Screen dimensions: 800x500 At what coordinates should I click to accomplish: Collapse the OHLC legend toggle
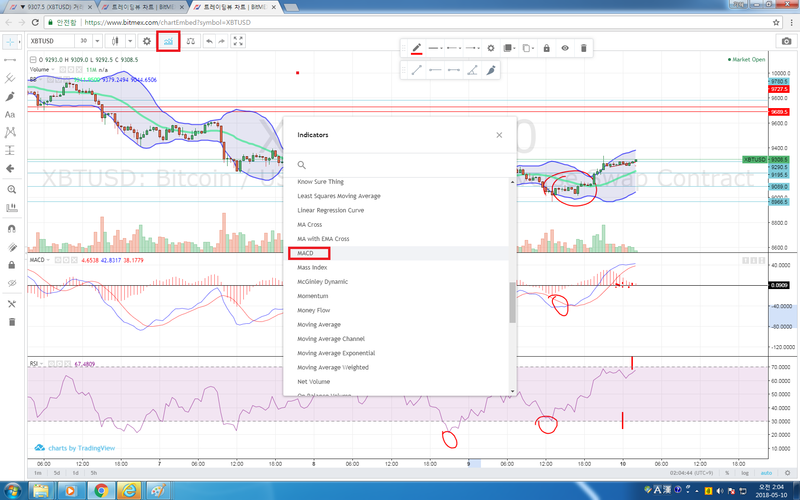pos(33,60)
